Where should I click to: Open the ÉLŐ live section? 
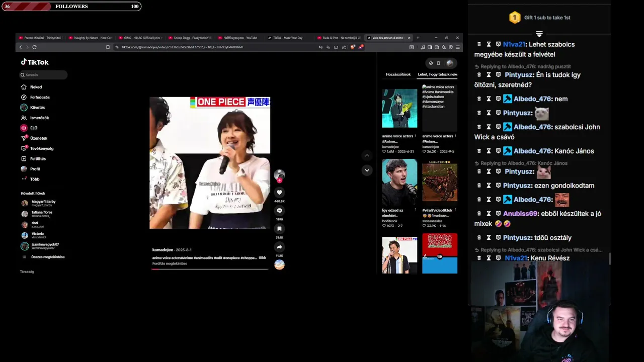(x=29, y=128)
